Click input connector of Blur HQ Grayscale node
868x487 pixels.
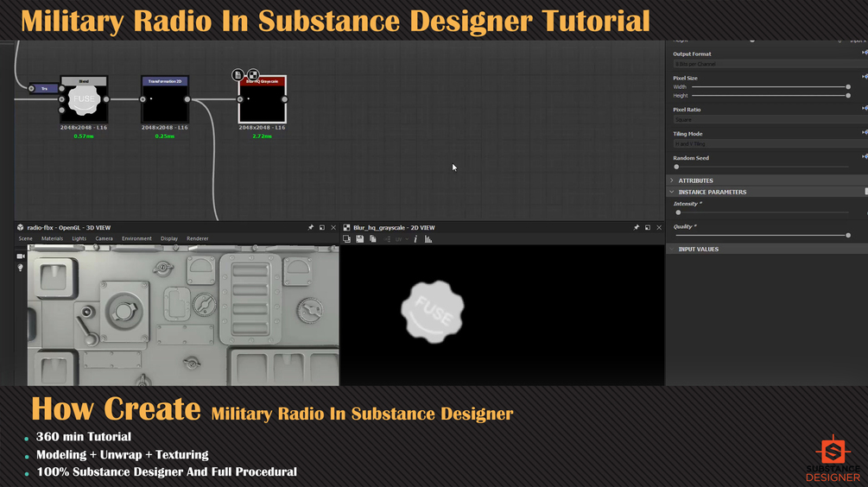[x=240, y=99]
